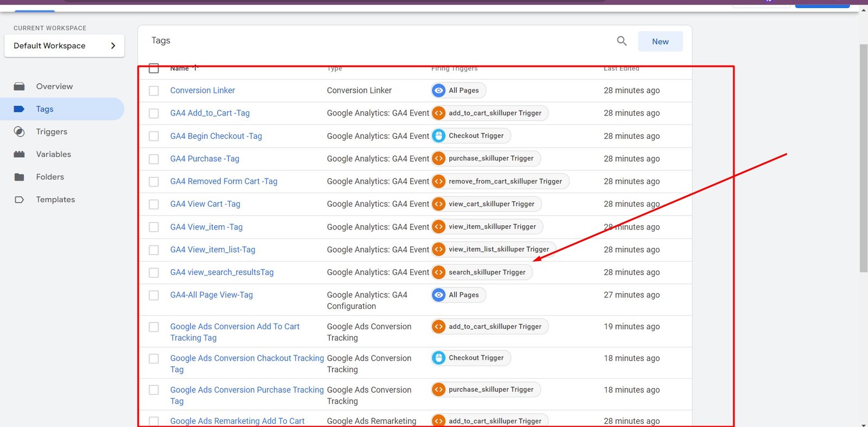The image size is (868, 427).
Task: Open the Conversion Linker tag link
Action: (202, 91)
